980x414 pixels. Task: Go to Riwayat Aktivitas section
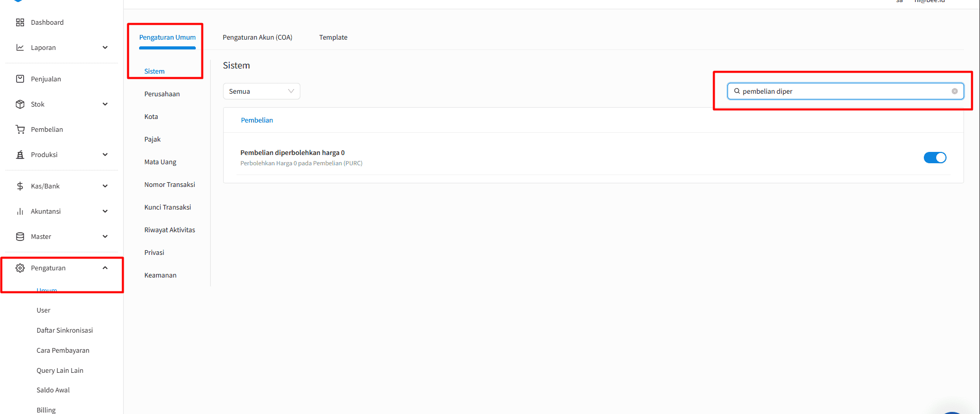coord(170,230)
